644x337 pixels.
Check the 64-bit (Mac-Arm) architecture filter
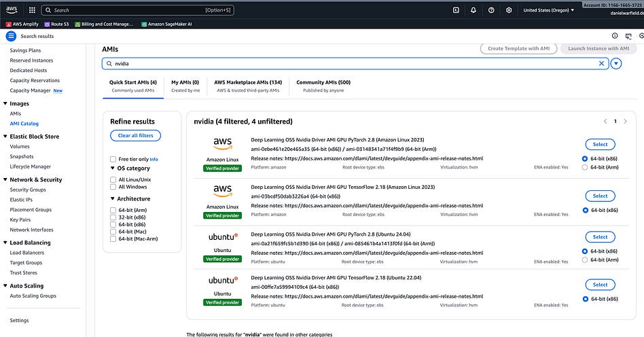113,238
